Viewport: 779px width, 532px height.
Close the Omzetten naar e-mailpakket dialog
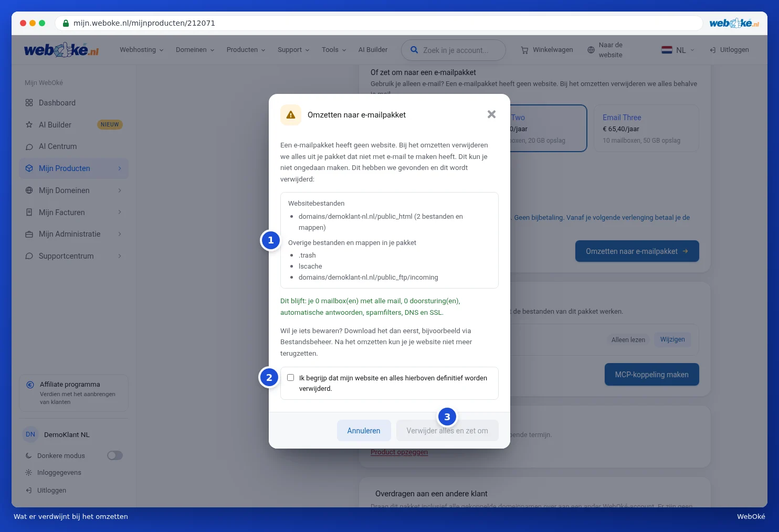point(491,114)
